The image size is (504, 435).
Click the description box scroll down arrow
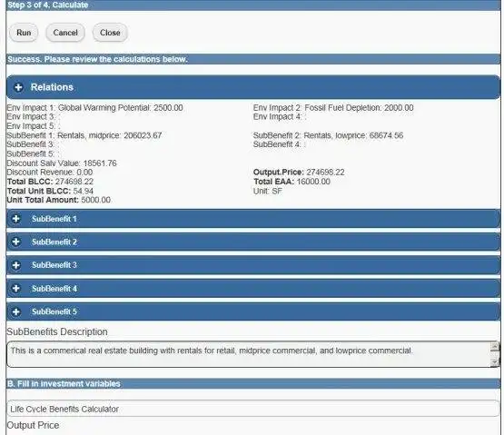point(495,362)
